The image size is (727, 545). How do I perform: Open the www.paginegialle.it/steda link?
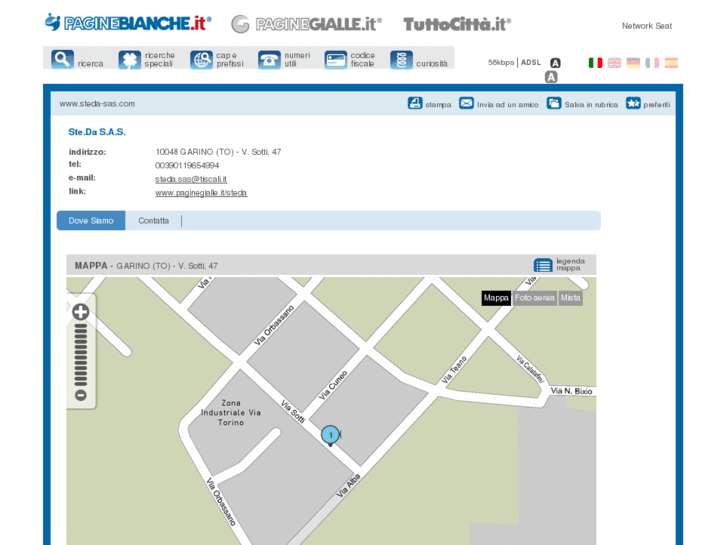pyautogui.click(x=201, y=192)
